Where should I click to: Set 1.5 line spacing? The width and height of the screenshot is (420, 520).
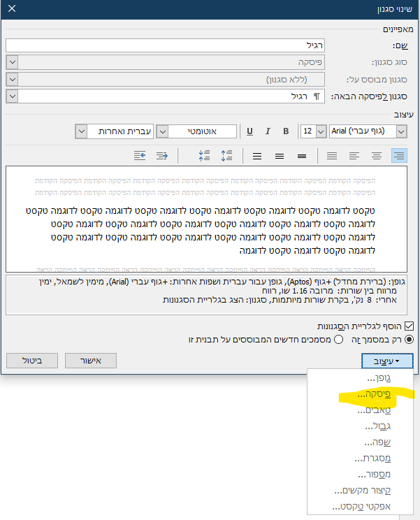coord(280,156)
